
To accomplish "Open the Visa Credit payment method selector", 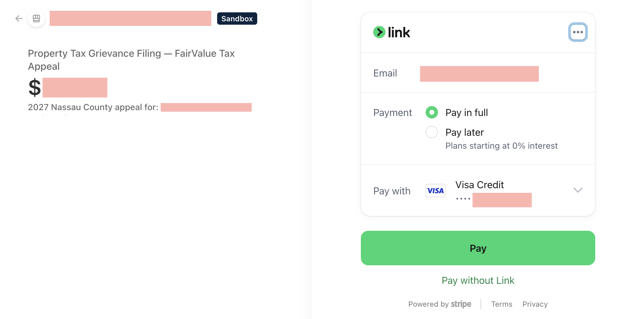I will [478, 190].
